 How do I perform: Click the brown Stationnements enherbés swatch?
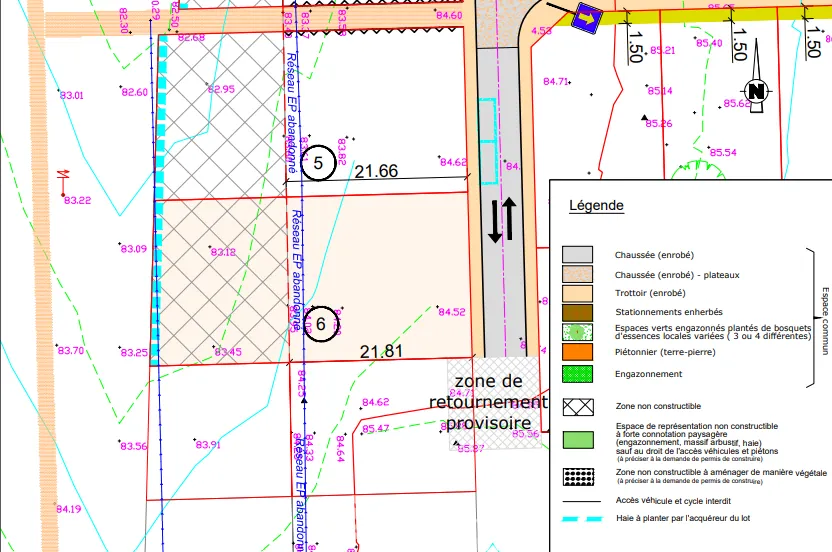click(578, 313)
